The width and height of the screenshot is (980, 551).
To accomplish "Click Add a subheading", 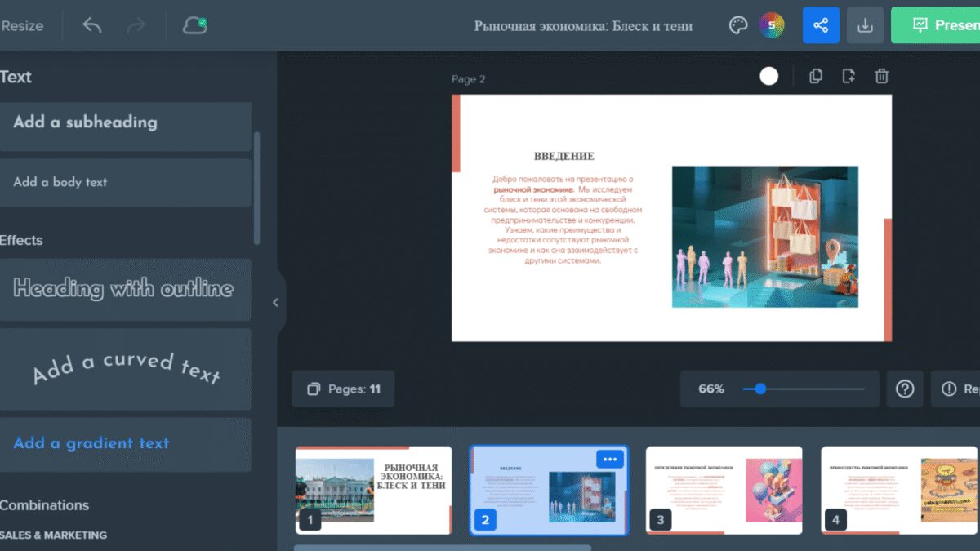I will [126, 127].
